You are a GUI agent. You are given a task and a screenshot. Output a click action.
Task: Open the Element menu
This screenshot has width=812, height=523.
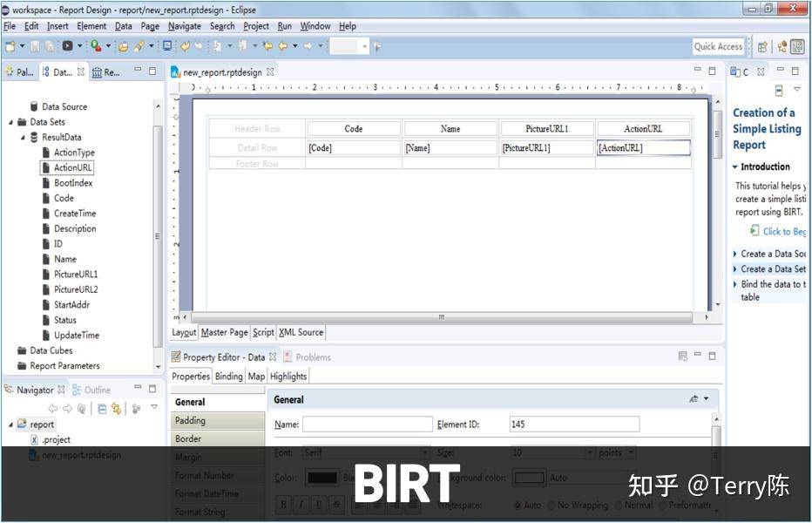click(x=91, y=26)
